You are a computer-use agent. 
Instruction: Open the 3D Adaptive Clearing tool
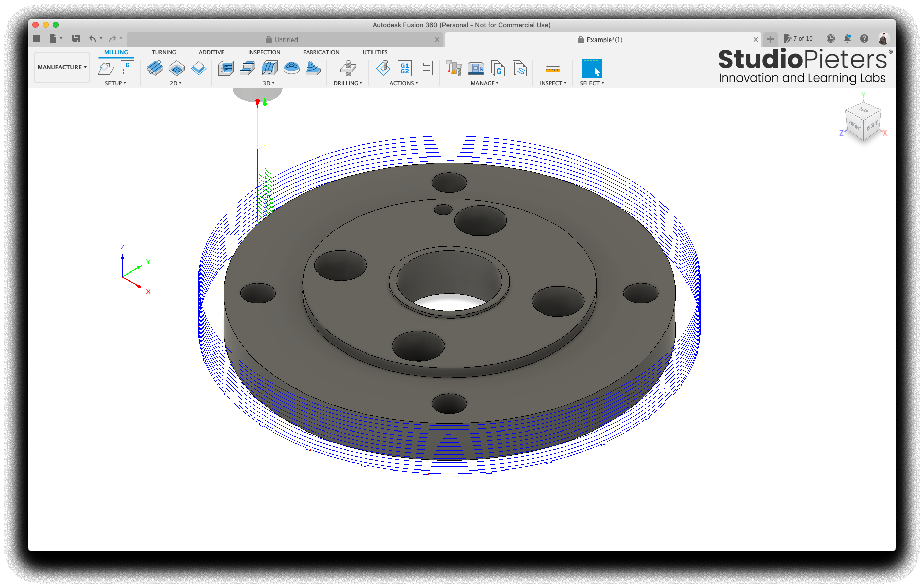226,68
